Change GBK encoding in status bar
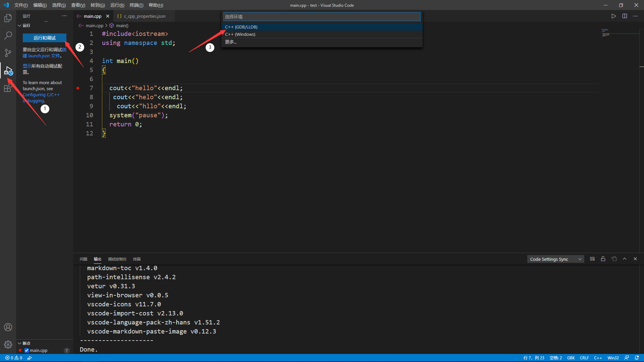 [571, 358]
